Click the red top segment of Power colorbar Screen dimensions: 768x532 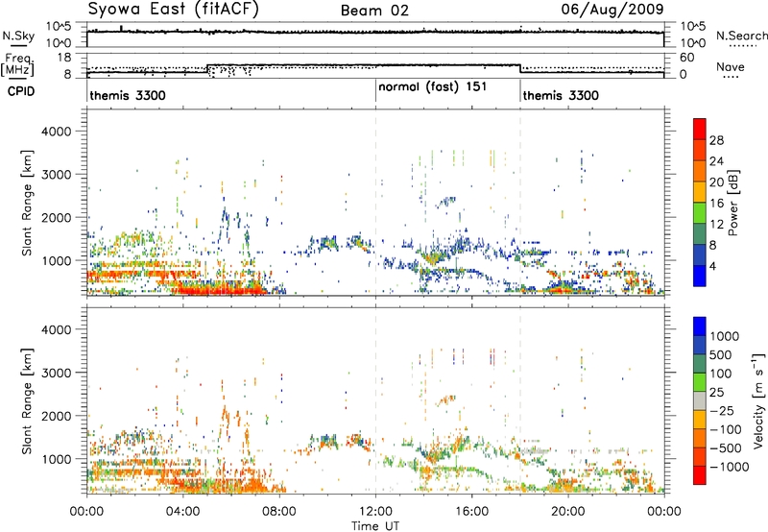pos(700,130)
